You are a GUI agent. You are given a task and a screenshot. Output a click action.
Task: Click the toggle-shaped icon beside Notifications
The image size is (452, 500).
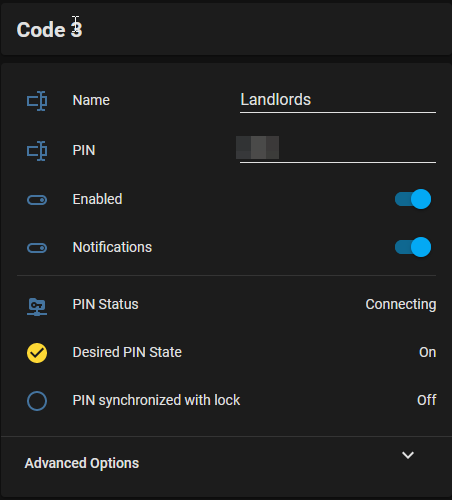point(37,248)
